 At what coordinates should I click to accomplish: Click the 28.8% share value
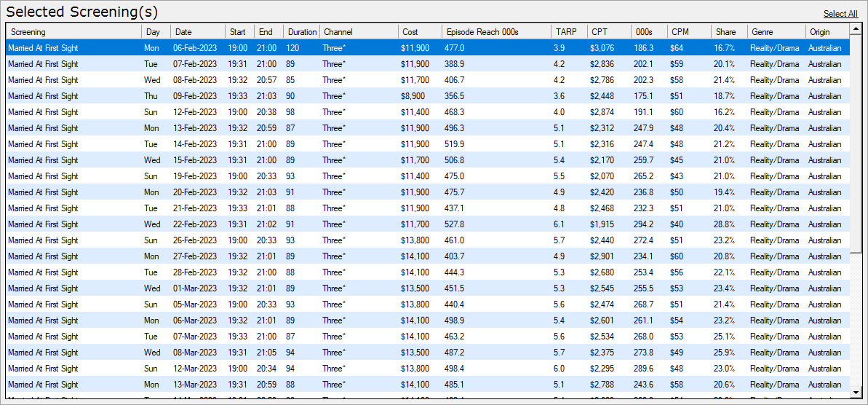coord(725,224)
